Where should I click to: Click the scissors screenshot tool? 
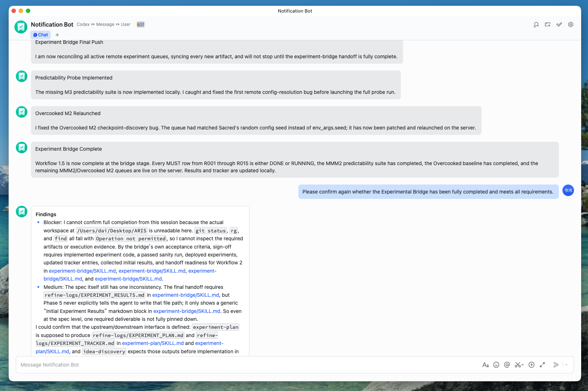coord(517,365)
